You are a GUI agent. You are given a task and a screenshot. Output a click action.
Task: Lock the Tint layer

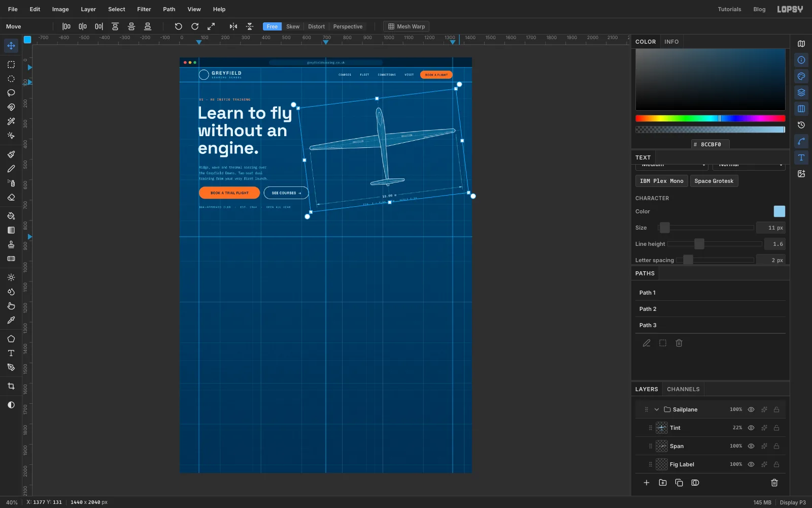pyautogui.click(x=776, y=428)
